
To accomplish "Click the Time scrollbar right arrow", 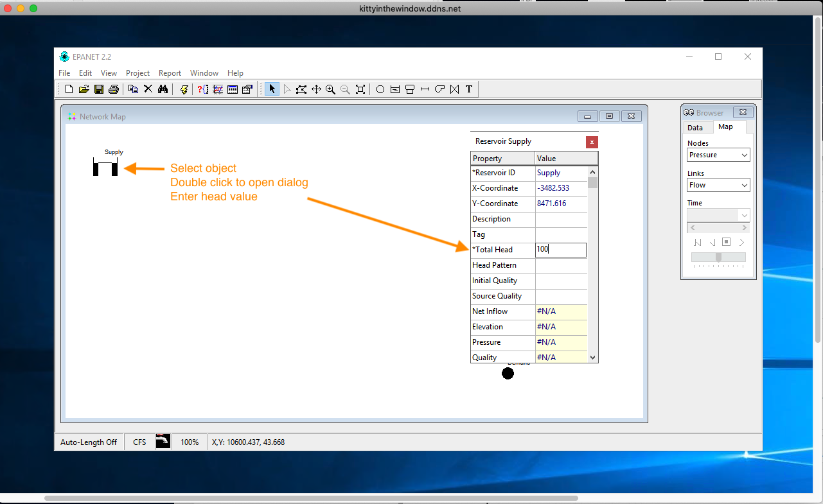I will [x=745, y=227].
